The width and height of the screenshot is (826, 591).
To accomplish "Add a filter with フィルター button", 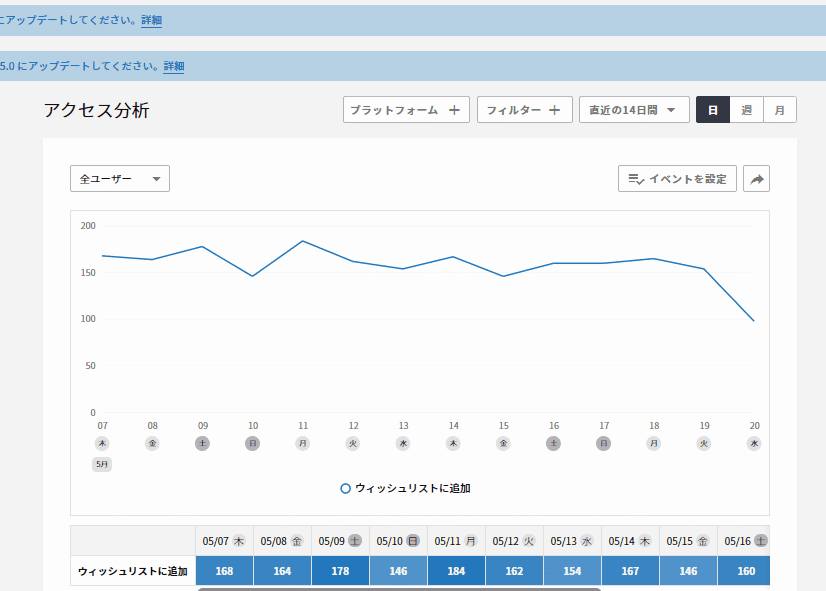I will [525, 110].
